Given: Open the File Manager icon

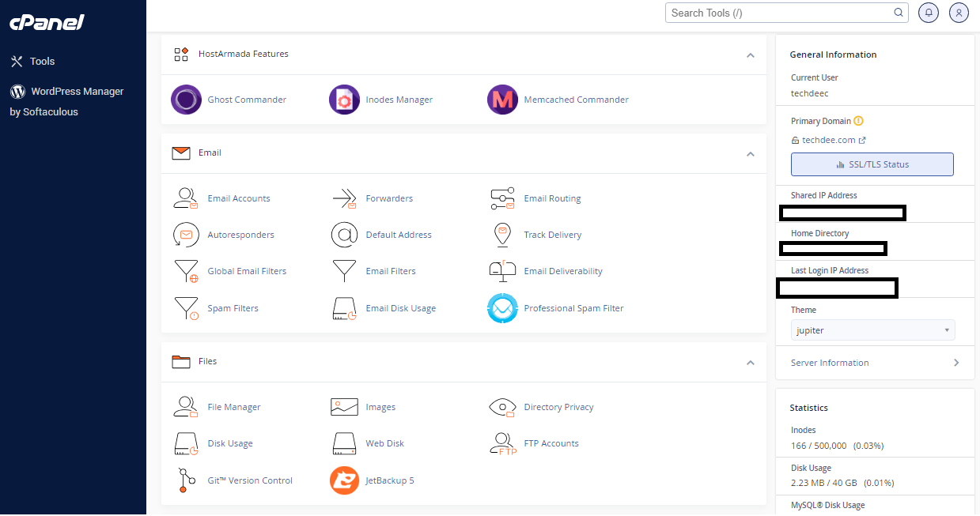Looking at the screenshot, I should pyautogui.click(x=186, y=407).
